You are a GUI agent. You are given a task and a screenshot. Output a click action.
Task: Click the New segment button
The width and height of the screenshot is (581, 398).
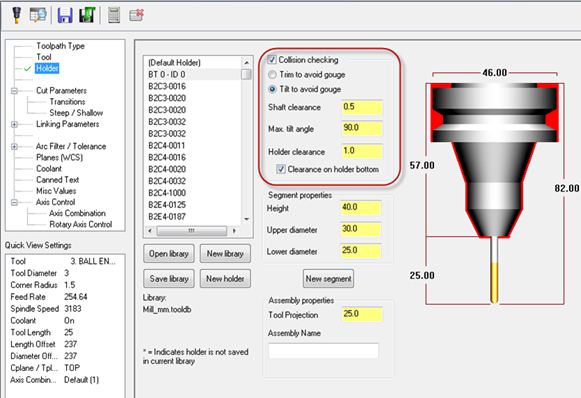tap(328, 279)
